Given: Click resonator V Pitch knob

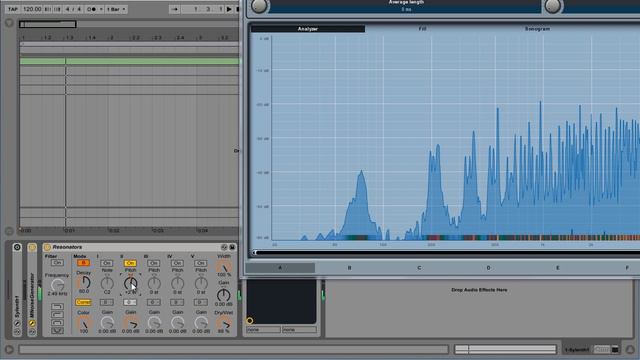Looking at the screenshot, I should (201, 283).
